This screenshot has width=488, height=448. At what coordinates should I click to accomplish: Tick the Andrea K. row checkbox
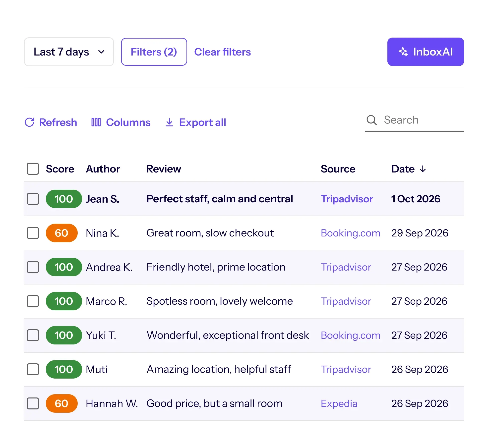point(33,267)
